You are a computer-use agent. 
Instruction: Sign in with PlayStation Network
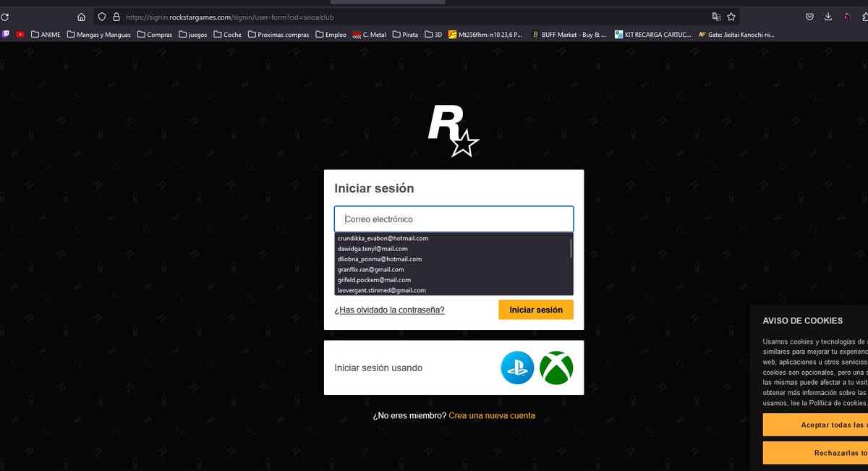pyautogui.click(x=517, y=368)
